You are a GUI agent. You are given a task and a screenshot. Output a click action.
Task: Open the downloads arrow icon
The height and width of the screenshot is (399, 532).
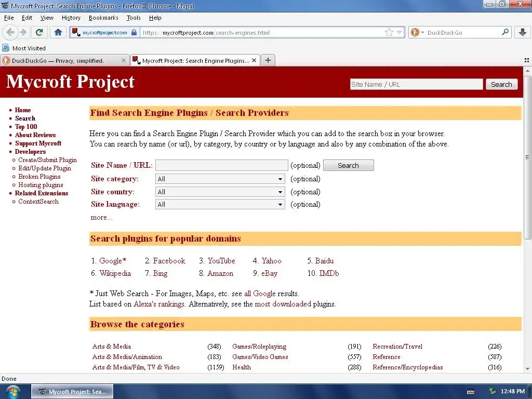point(523,33)
